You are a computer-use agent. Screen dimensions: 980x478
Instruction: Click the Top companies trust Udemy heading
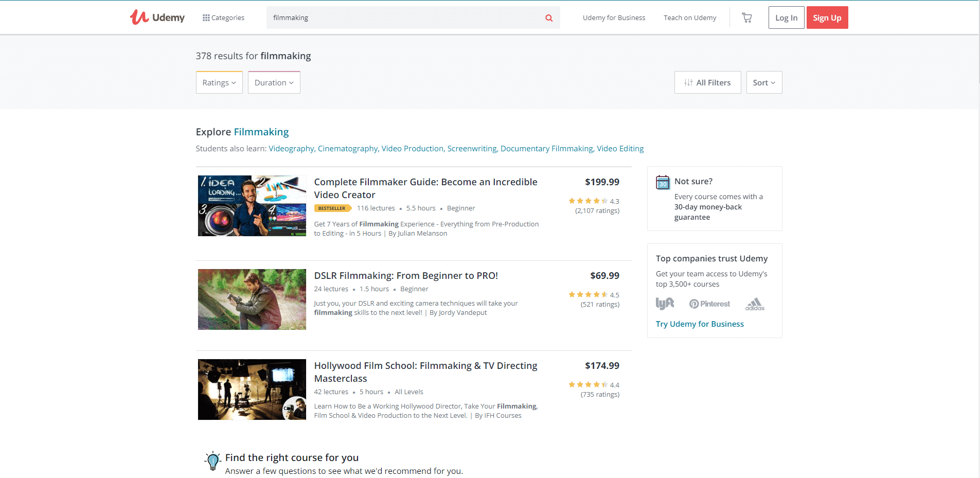point(711,259)
